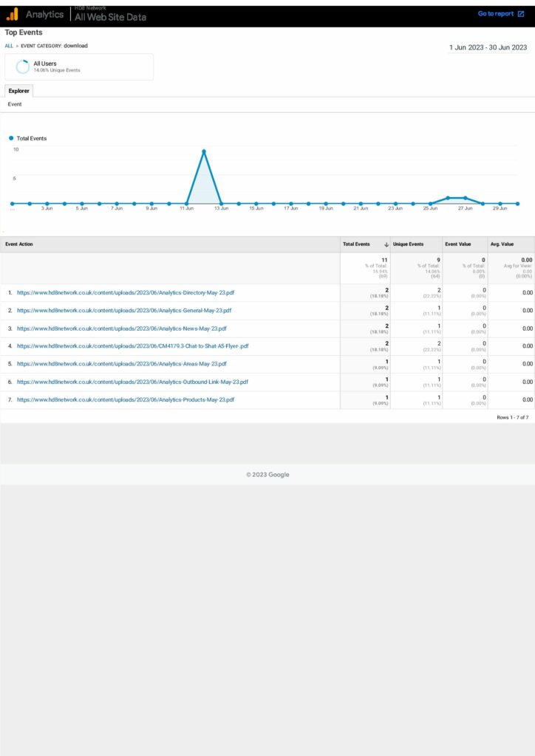Click the ALL breadcrumb link

click(x=9, y=46)
